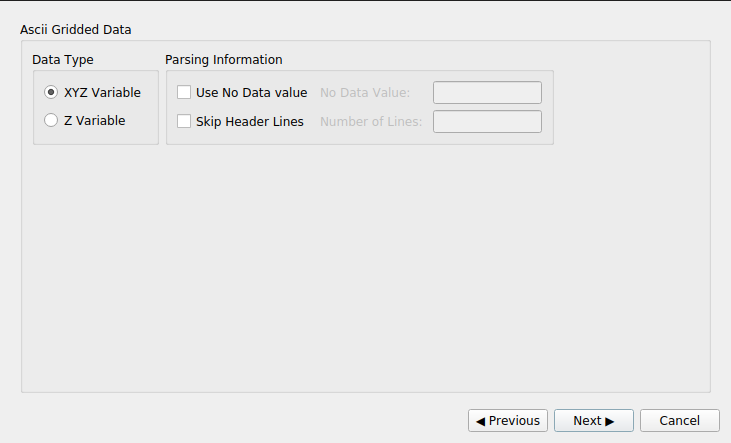Viewport: 731px width, 443px height.
Task: Focus the Number of Lines text box
Action: [487, 122]
